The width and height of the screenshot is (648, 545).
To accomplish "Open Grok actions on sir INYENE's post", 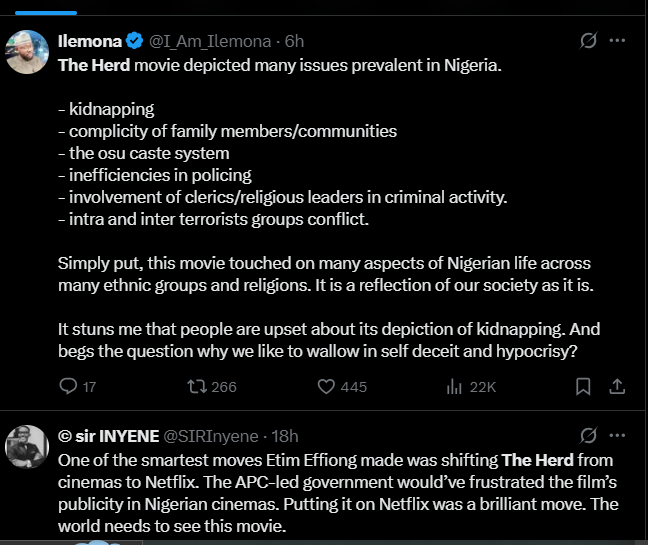I will point(590,435).
